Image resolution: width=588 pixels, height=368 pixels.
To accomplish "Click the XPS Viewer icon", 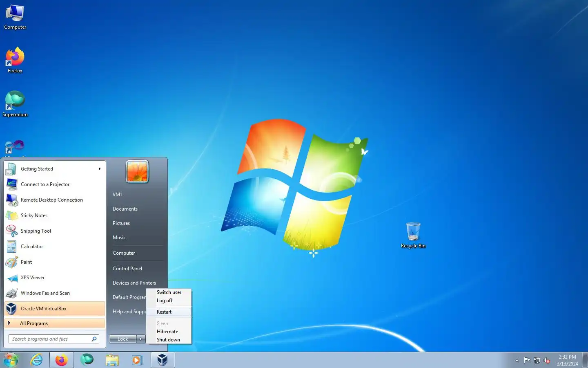I will point(11,278).
